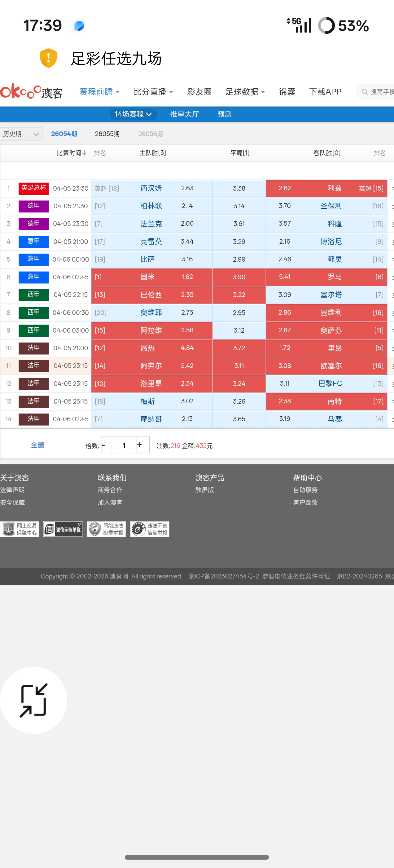Click the search magnifier icon

(x=364, y=92)
